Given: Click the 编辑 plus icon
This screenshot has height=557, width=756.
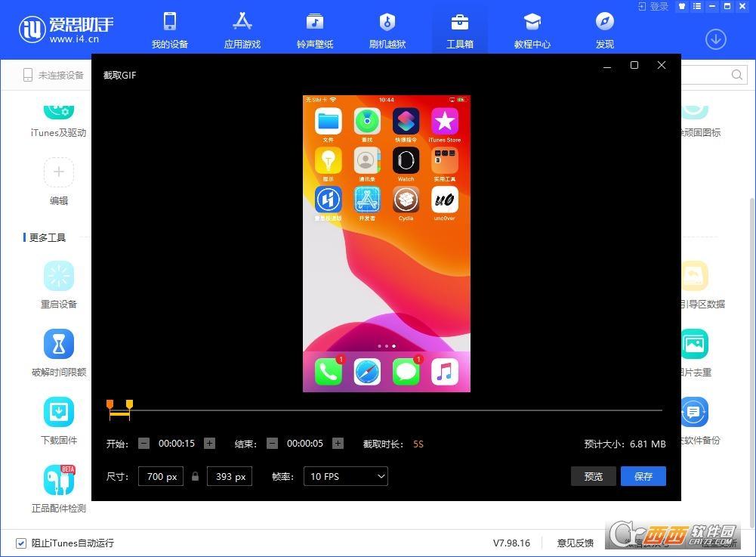Looking at the screenshot, I should tap(59, 172).
